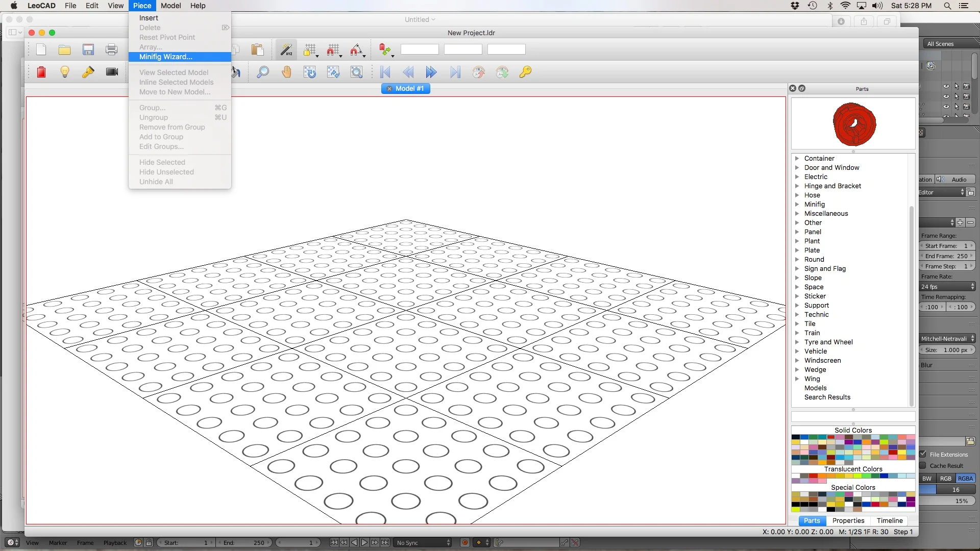Pick the black solid color swatch
The height and width of the screenshot is (551, 980).
(795, 437)
